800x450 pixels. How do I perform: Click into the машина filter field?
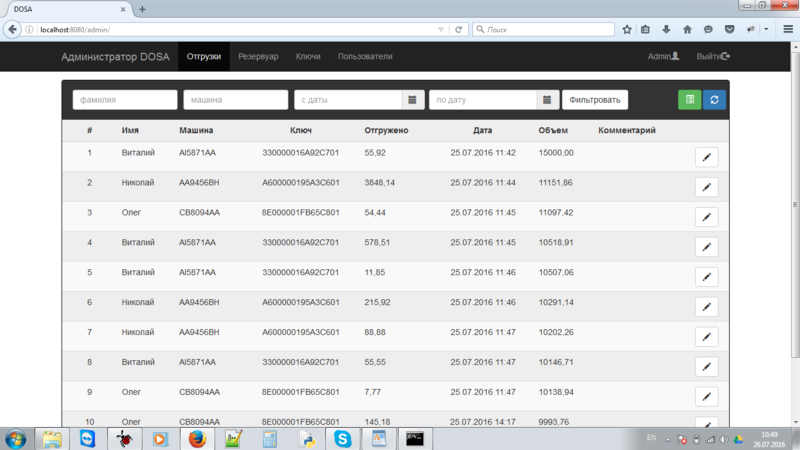235,100
